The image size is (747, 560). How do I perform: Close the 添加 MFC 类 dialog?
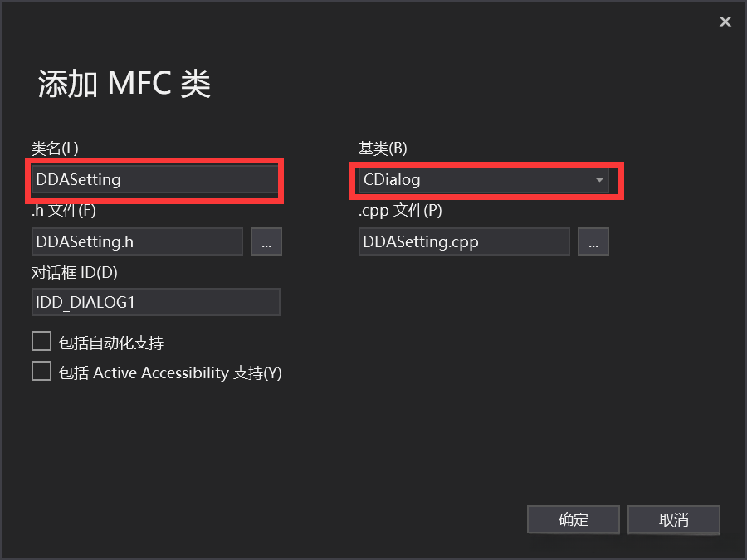[725, 22]
